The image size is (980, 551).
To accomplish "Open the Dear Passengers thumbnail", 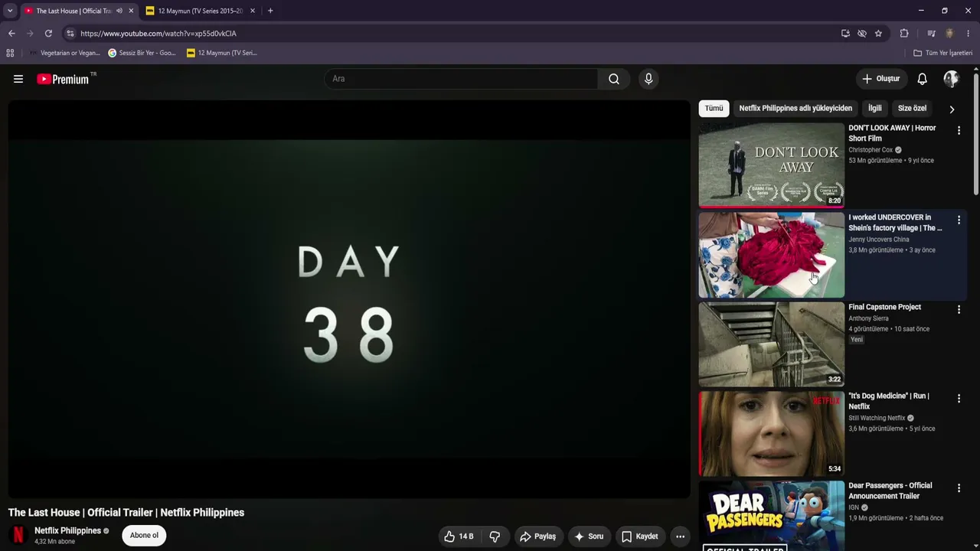I will (x=771, y=516).
